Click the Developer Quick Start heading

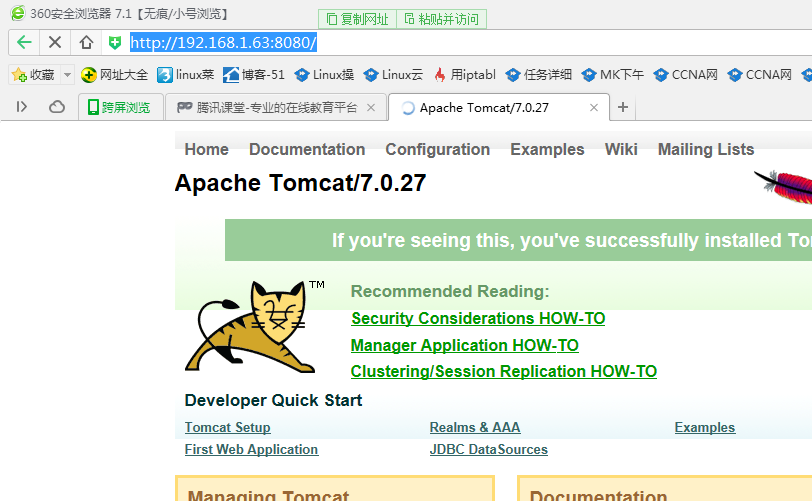click(273, 400)
